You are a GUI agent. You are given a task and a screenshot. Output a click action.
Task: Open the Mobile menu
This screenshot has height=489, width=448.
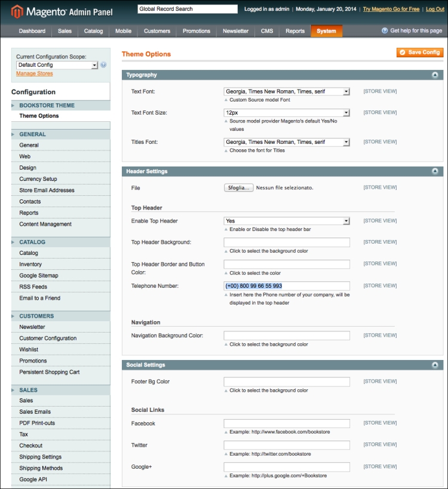point(123,31)
